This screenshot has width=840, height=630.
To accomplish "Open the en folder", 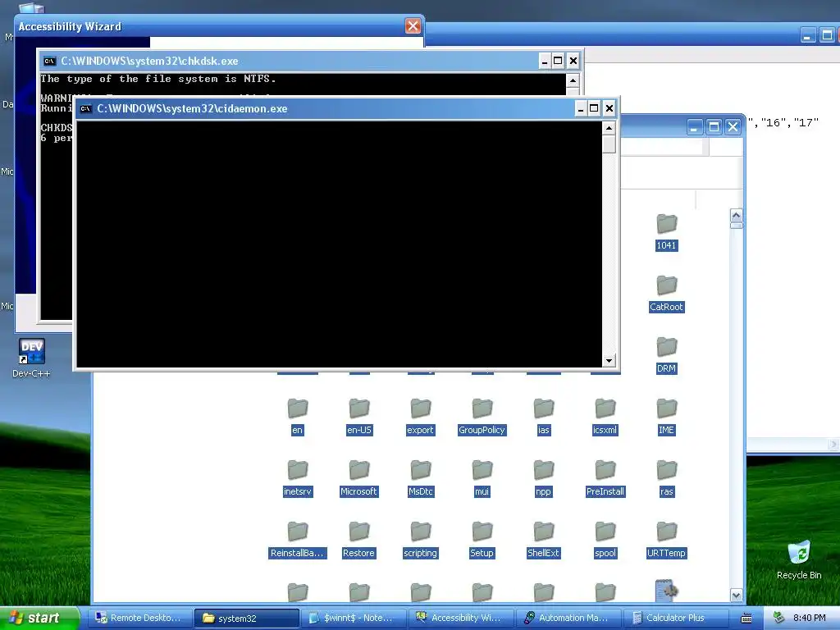I will (297, 418).
